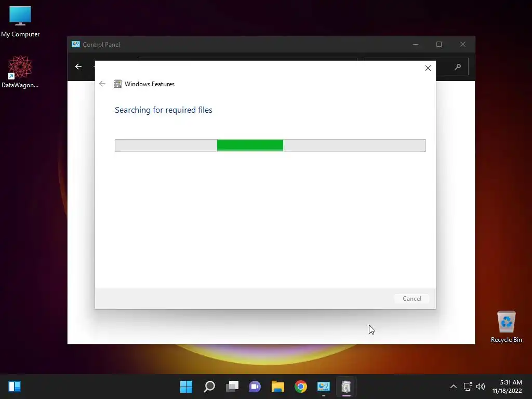This screenshot has width=532, height=399.
Task: Click the green progress bar indicator
Action: (x=250, y=145)
